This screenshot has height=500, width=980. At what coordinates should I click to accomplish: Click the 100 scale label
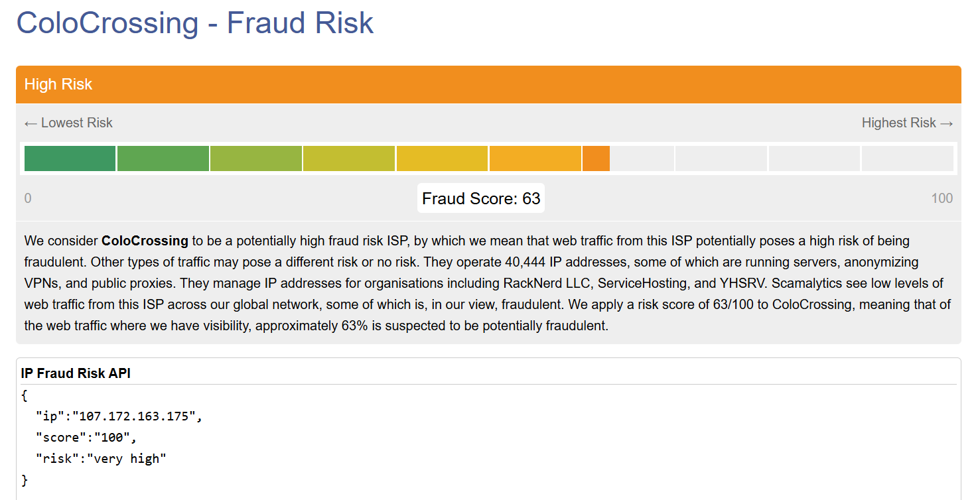[942, 198]
